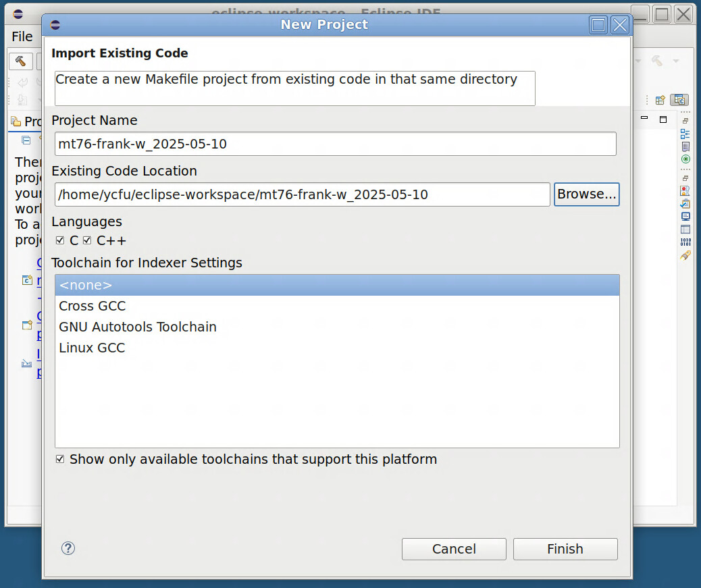Select Linux GCC toolchain
Screen dimensions: 701x588
[x=337, y=348]
